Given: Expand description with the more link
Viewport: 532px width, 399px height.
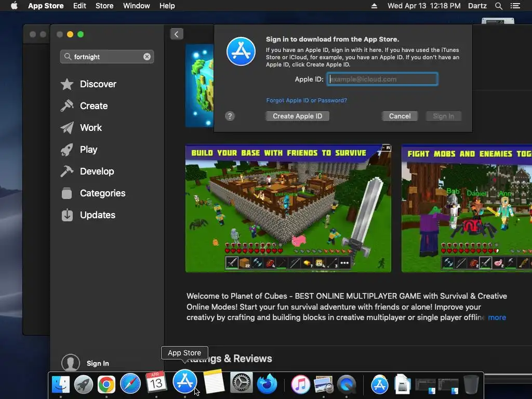Looking at the screenshot, I should (497, 317).
